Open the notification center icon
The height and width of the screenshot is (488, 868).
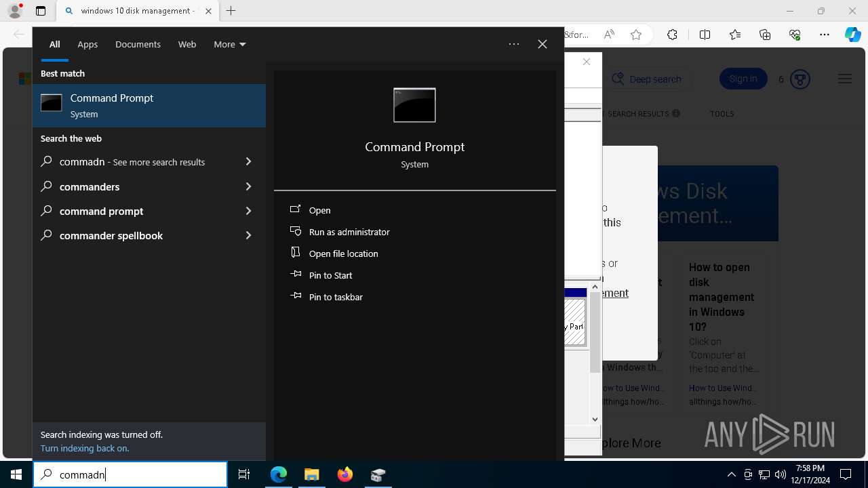(x=846, y=474)
